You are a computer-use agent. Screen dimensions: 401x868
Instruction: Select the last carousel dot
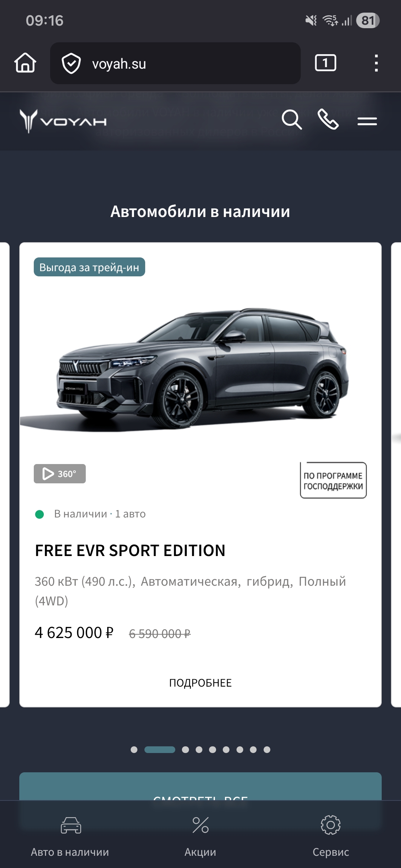click(267, 750)
